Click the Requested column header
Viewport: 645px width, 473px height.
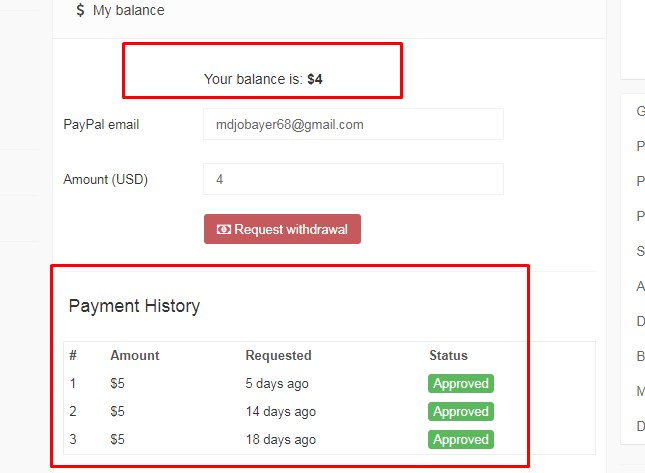click(x=278, y=355)
